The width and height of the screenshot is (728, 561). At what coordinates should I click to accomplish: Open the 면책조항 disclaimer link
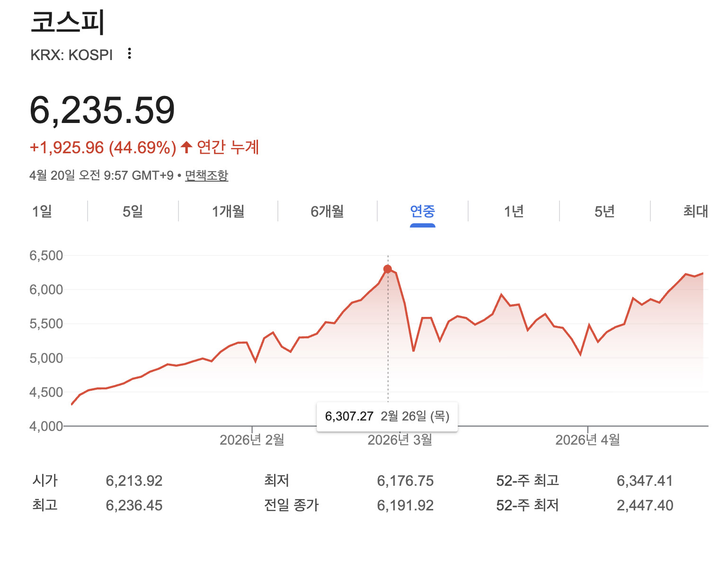(x=206, y=175)
